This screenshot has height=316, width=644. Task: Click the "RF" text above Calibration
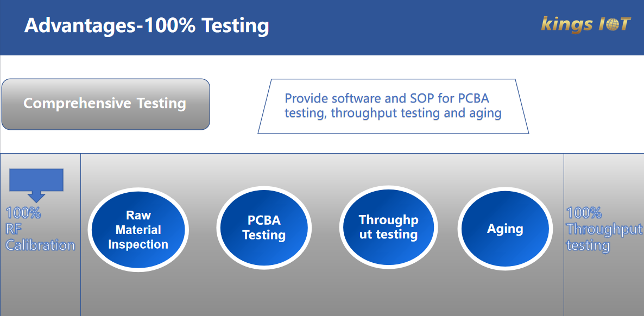click(x=13, y=229)
